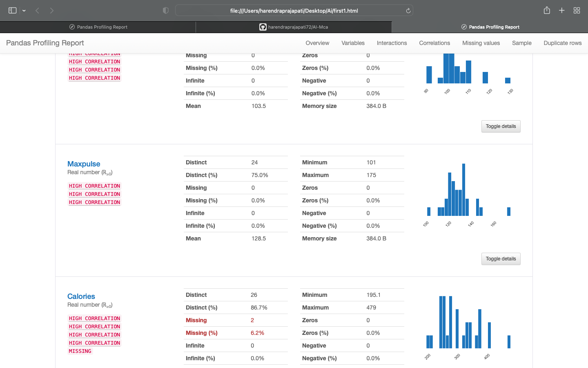Viewport: 588px width, 368px height.
Task: Navigate to the Correlations section
Action: click(x=434, y=43)
